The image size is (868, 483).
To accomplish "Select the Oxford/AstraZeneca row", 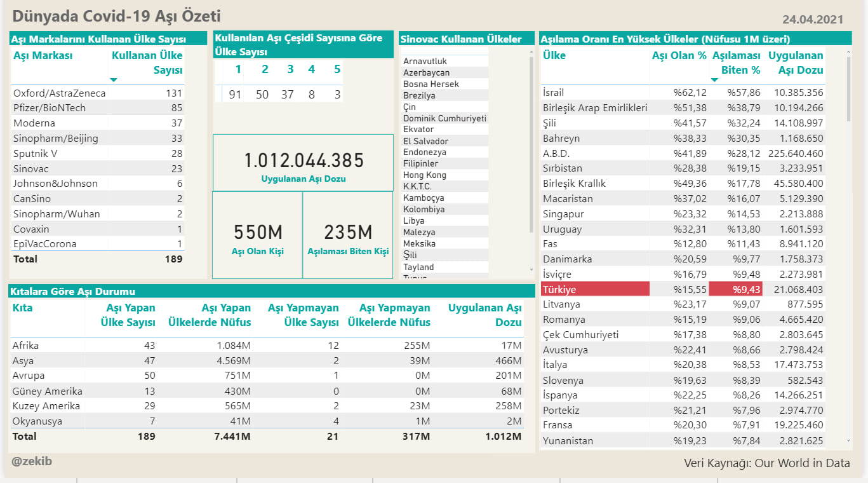I will coord(98,93).
